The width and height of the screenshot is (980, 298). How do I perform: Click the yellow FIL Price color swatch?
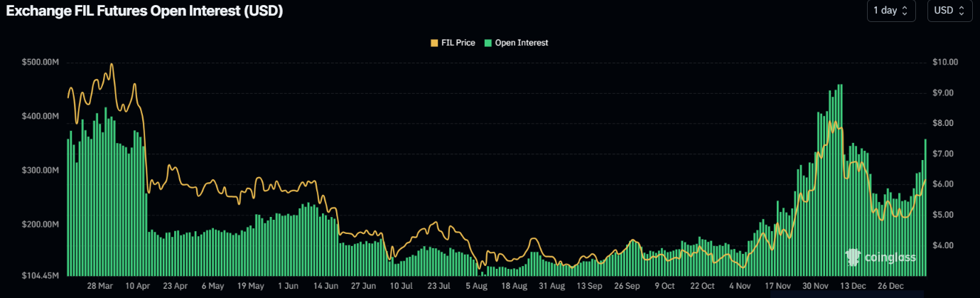point(434,43)
